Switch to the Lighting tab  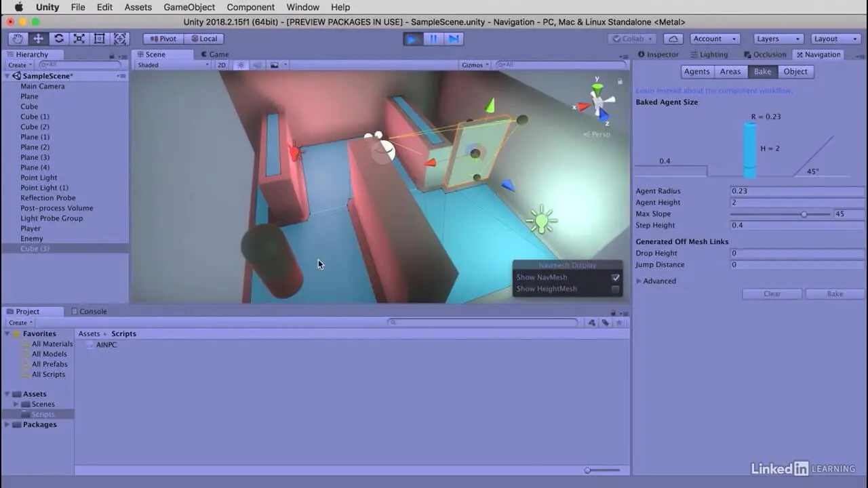pos(709,54)
